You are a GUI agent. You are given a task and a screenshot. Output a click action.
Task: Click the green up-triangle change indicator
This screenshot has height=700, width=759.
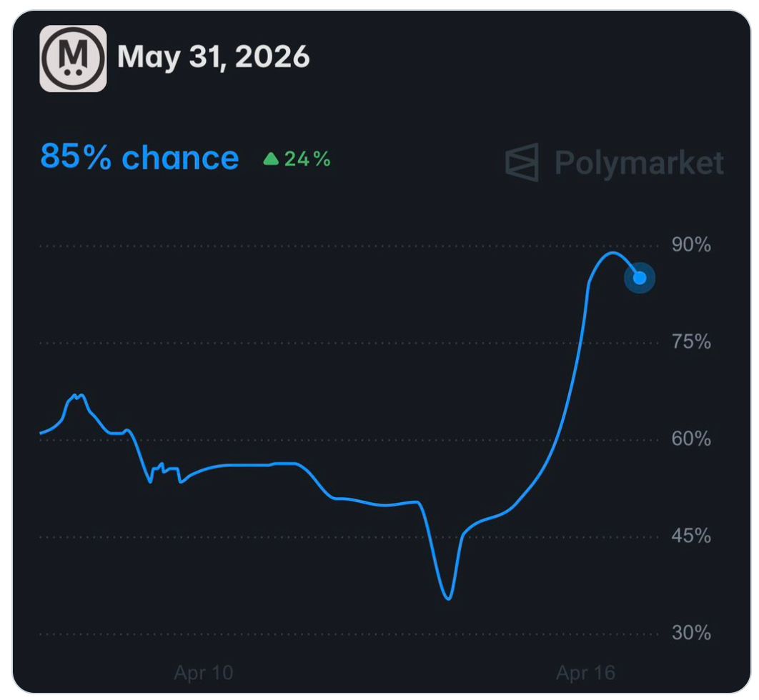271,159
